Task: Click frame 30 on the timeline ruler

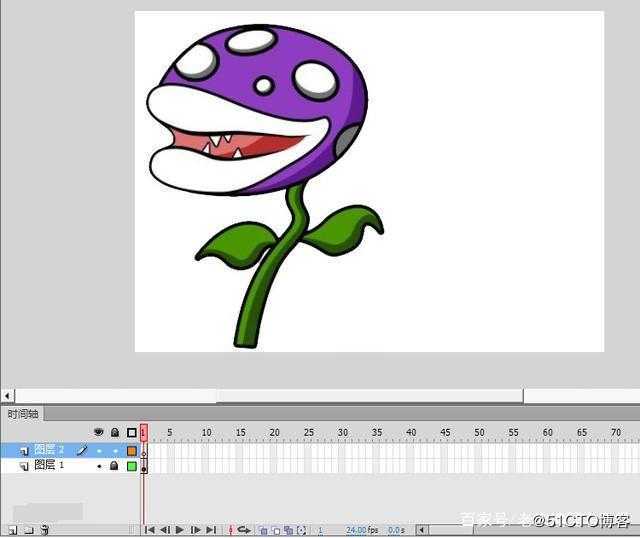Action: coord(342,432)
